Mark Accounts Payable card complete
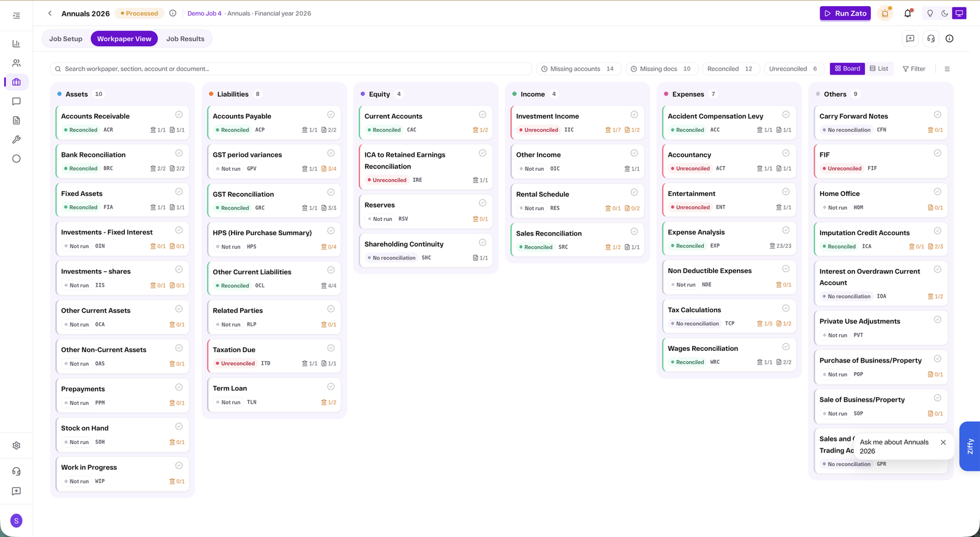980x537 pixels. point(331,115)
